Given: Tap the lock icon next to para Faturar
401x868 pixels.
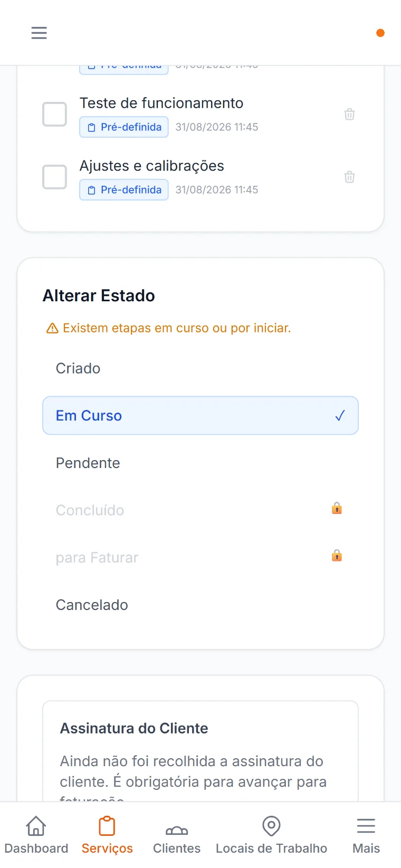Looking at the screenshot, I should (337, 555).
